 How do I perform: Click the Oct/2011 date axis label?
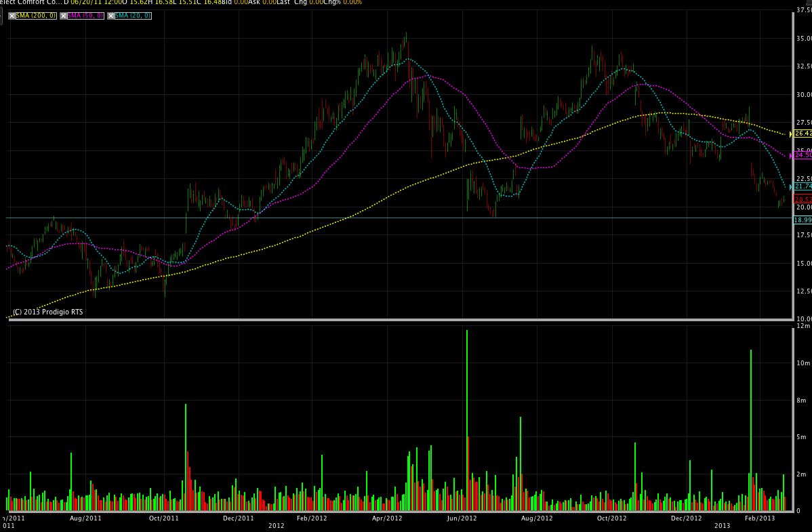(x=163, y=518)
